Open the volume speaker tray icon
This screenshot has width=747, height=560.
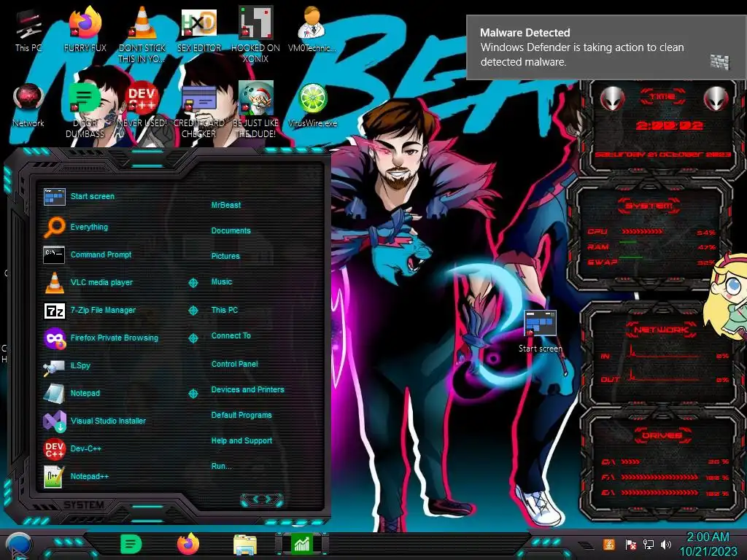click(x=666, y=544)
